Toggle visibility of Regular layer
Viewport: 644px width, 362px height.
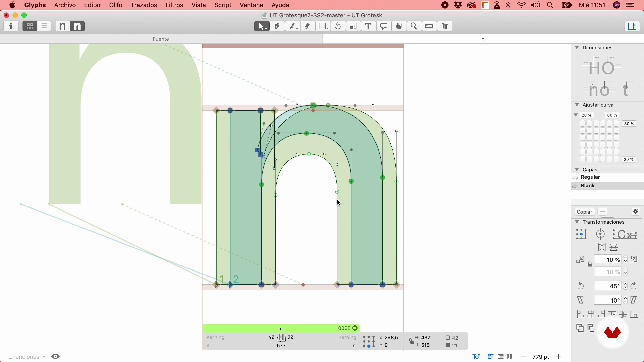[x=575, y=178]
